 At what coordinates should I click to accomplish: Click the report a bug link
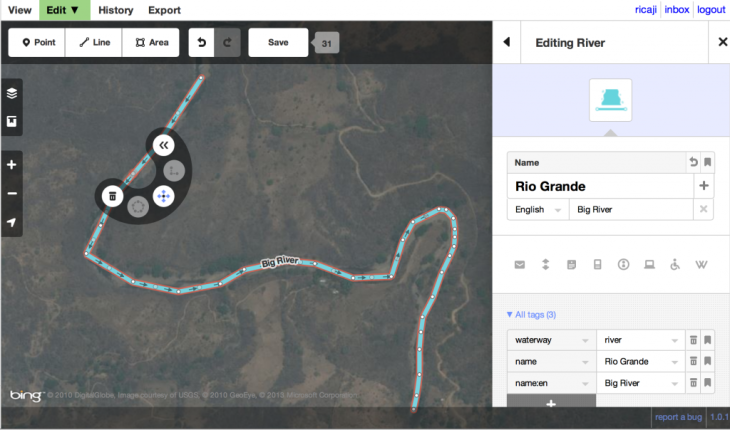[x=678, y=417]
